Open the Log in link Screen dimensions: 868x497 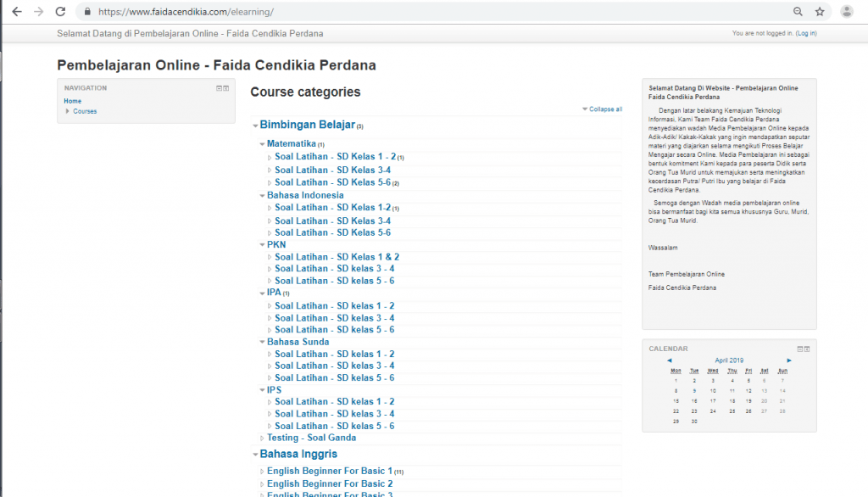pos(806,33)
